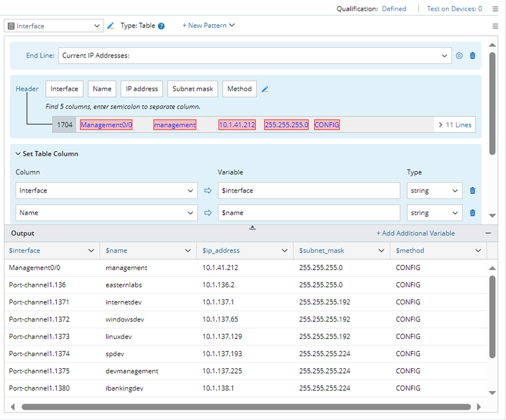Open the Interface table selector dropdown
Image resolution: width=506 pixels, height=420 pixels.
54,26
